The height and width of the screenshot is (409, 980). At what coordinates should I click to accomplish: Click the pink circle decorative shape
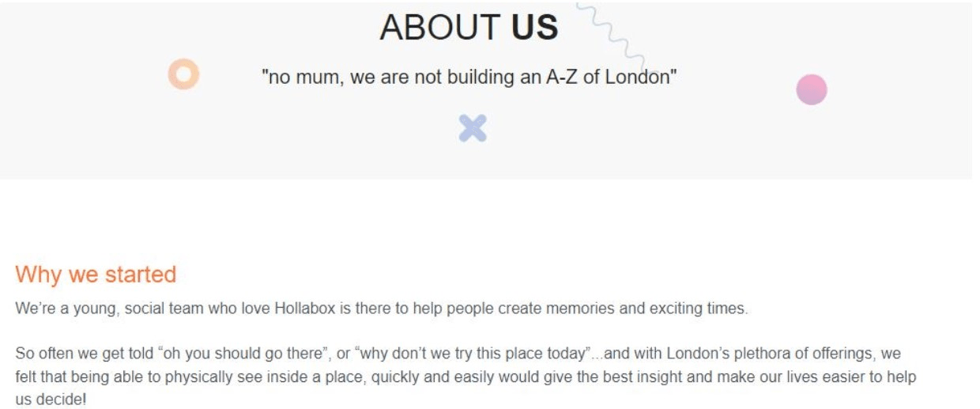[x=811, y=89]
